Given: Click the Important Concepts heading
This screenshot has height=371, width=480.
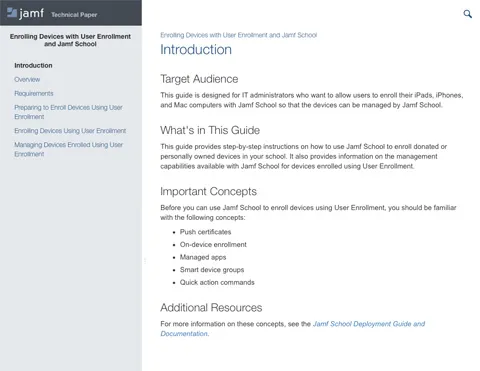Looking at the screenshot, I should 208,191.
